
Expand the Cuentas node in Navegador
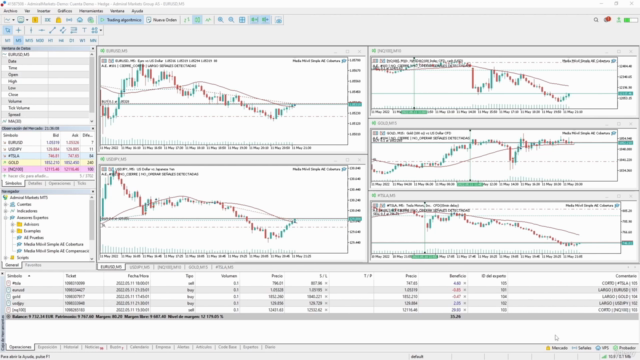6,204
